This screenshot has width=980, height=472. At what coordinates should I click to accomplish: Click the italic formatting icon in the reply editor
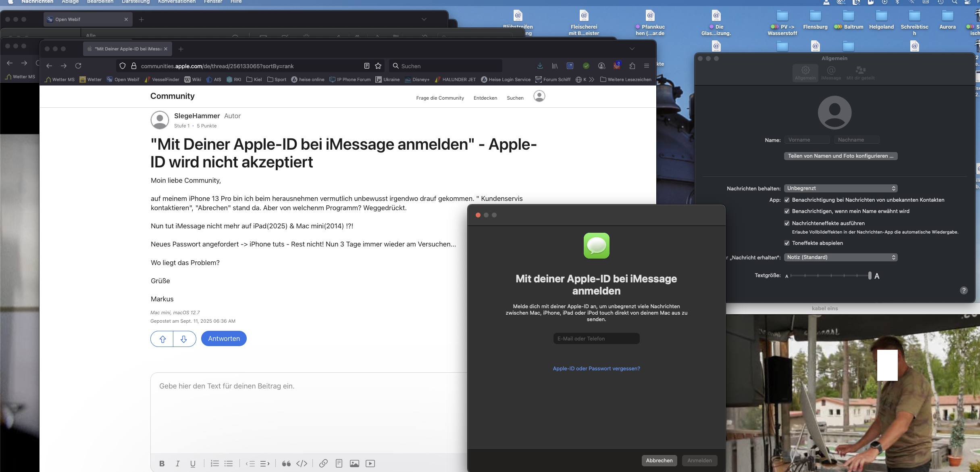pyautogui.click(x=177, y=464)
